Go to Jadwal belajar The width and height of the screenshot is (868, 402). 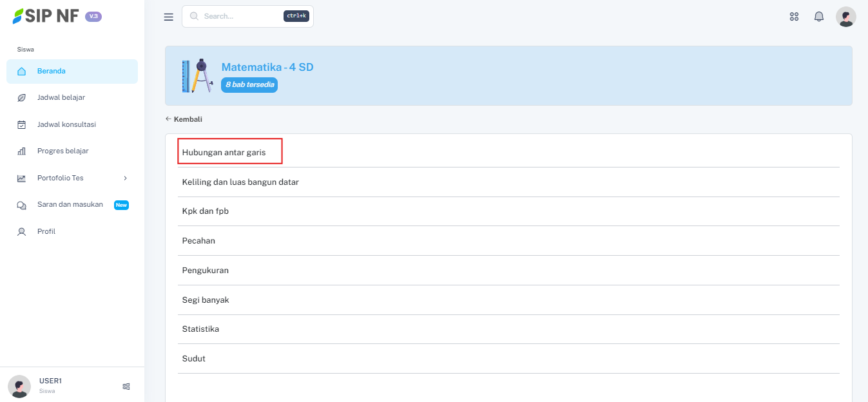pyautogui.click(x=61, y=98)
